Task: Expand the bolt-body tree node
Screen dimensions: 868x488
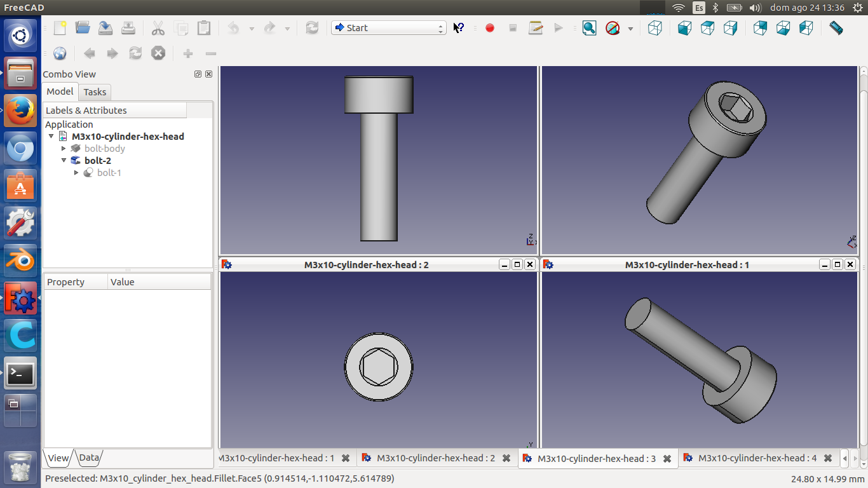Action: [64, 148]
